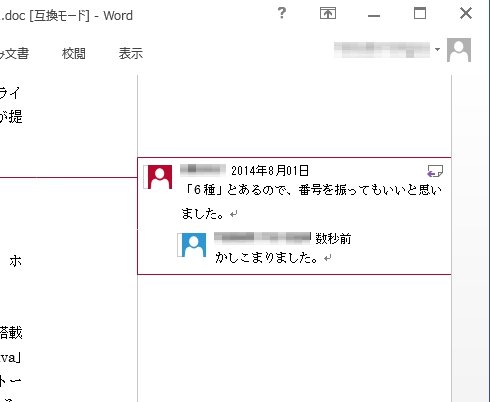
Task: Close the Word window
Action: (466, 13)
